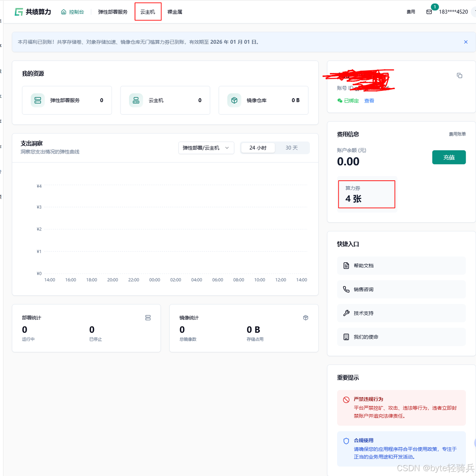The height and width of the screenshot is (476, 476).
Task: Switch chart to 30 天 view
Action: click(292, 148)
